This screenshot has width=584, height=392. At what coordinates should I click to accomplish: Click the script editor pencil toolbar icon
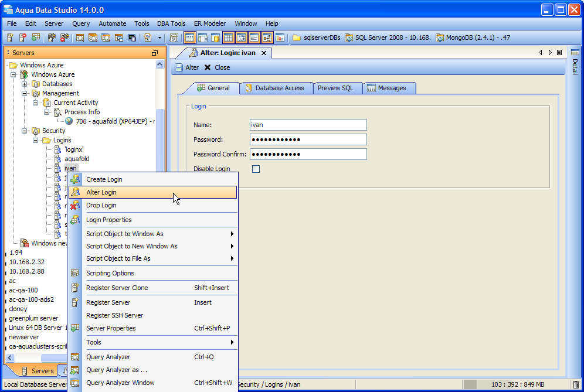click(x=148, y=38)
